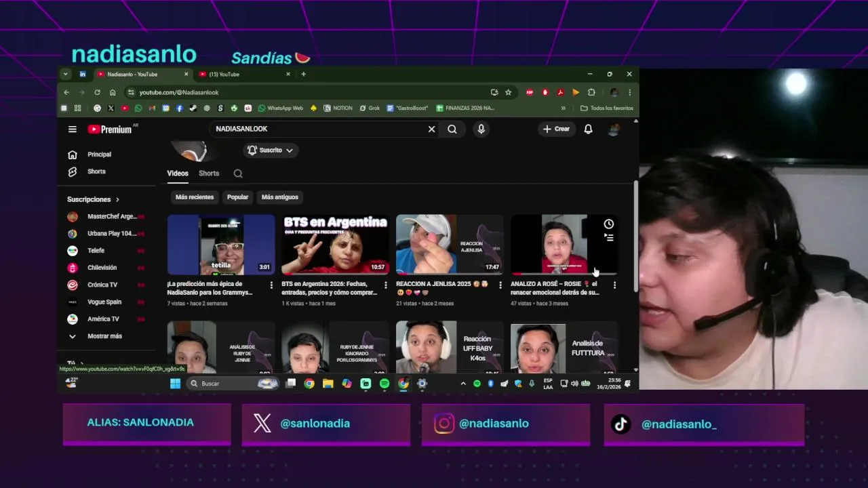Open the NOTION bookmark

tap(338, 108)
